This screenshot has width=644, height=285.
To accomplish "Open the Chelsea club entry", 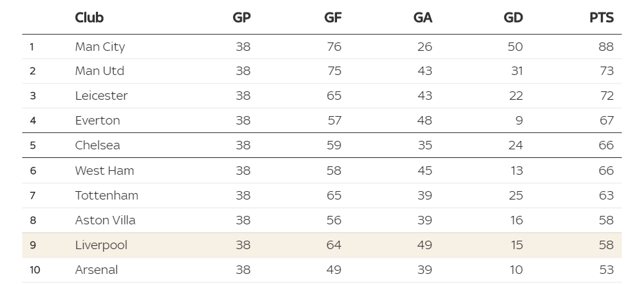I will tap(97, 145).
